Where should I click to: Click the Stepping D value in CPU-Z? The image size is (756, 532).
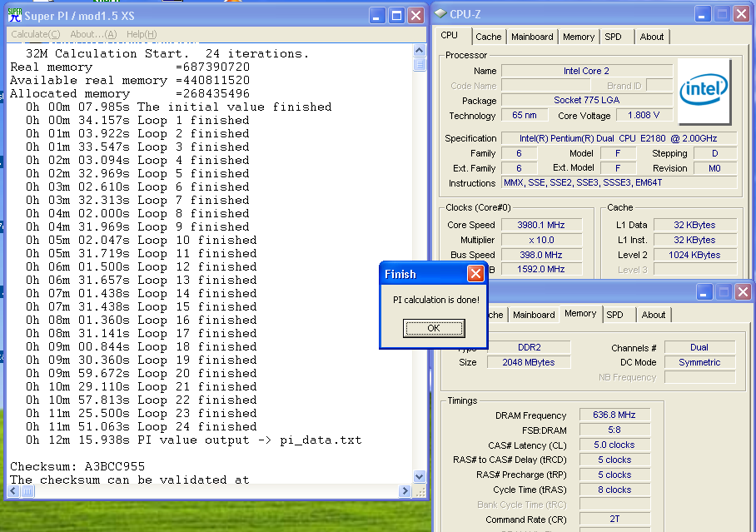[715, 153]
